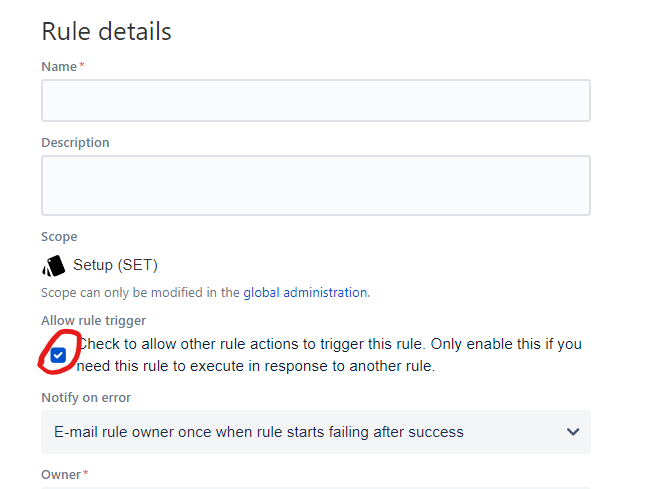
Task: Focus the Name input field
Action: tap(315, 101)
